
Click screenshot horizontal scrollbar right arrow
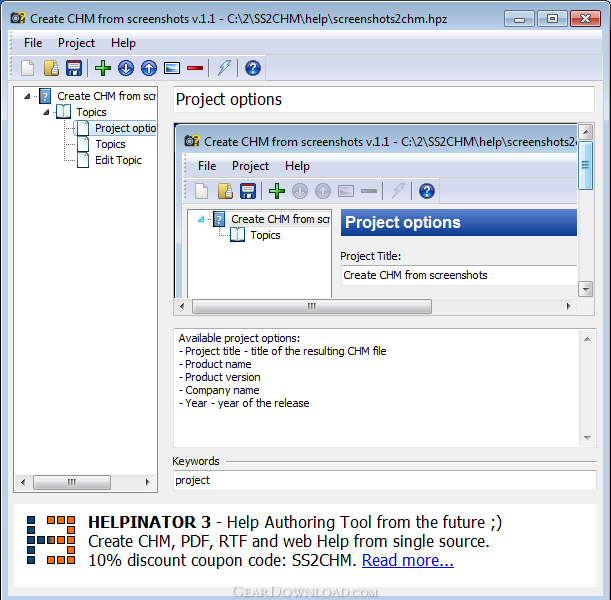(569, 306)
